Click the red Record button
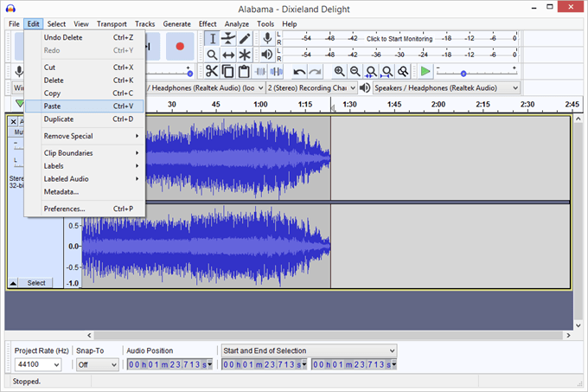This screenshot has width=588, height=392. click(180, 46)
